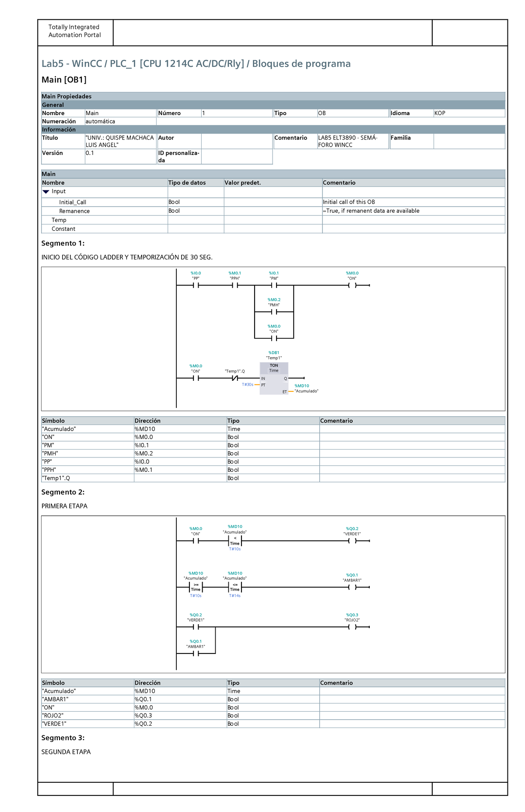Click the SEGUNDA ETAPA segment comment
Image resolution: width=525 pixels, height=812 pixels.
tap(66, 752)
